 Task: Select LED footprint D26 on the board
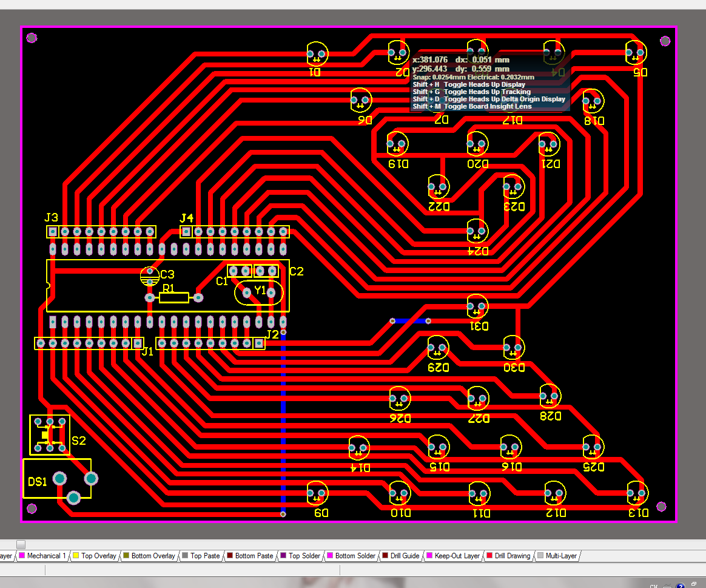click(x=400, y=399)
